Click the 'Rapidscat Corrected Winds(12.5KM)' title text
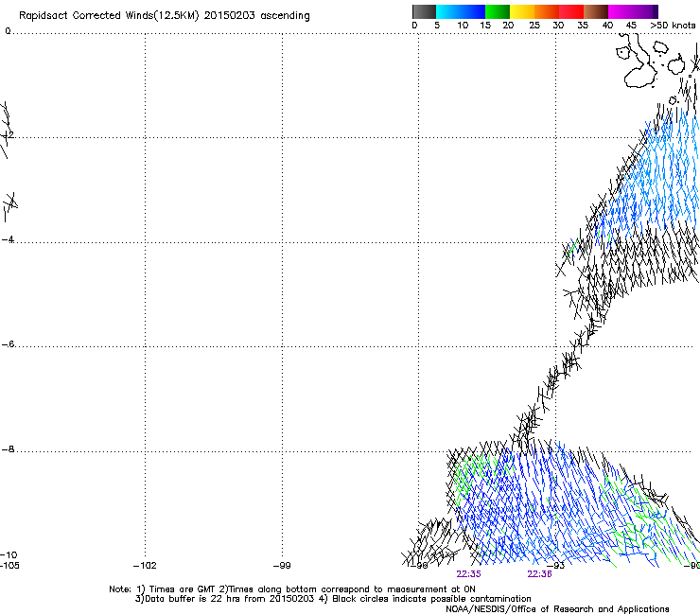The image size is (700, 615). click(109, 16)
